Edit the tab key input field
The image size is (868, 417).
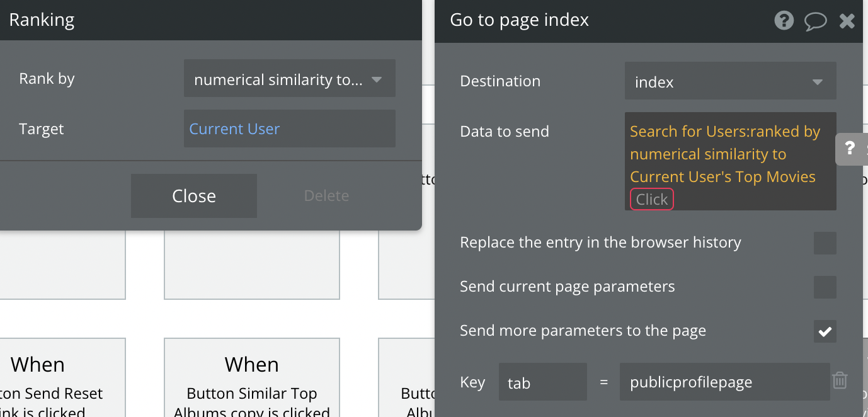pos(542,382)
